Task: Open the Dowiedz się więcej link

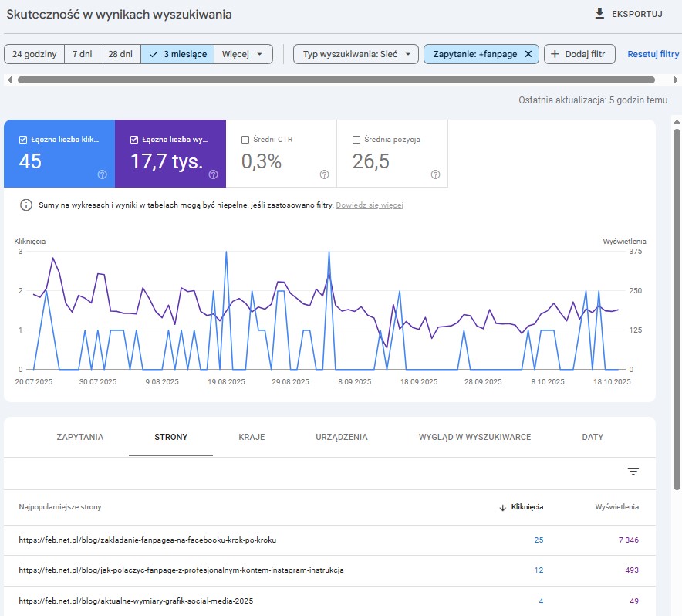Action: [370, 205]
